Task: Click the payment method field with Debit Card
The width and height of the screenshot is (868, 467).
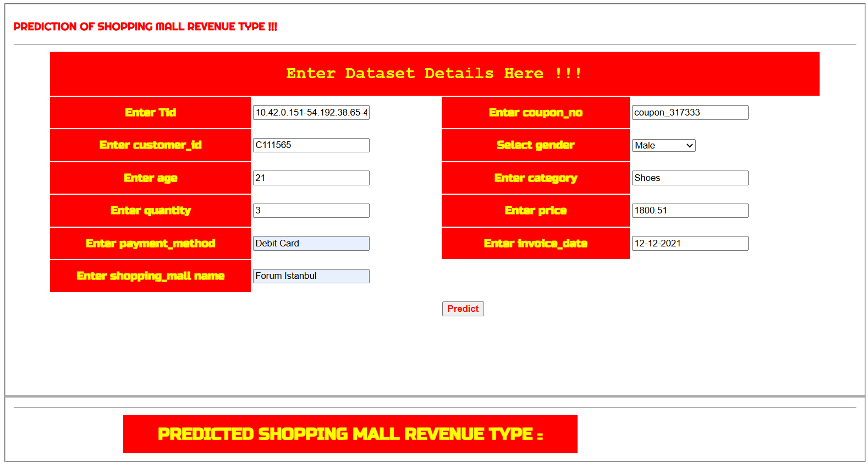Action: tap(311, 244)
